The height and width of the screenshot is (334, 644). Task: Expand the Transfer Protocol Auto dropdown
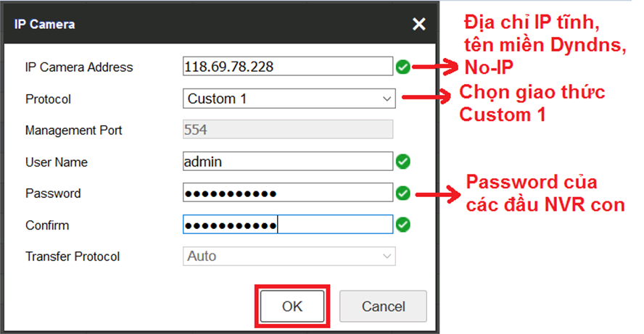288,256
